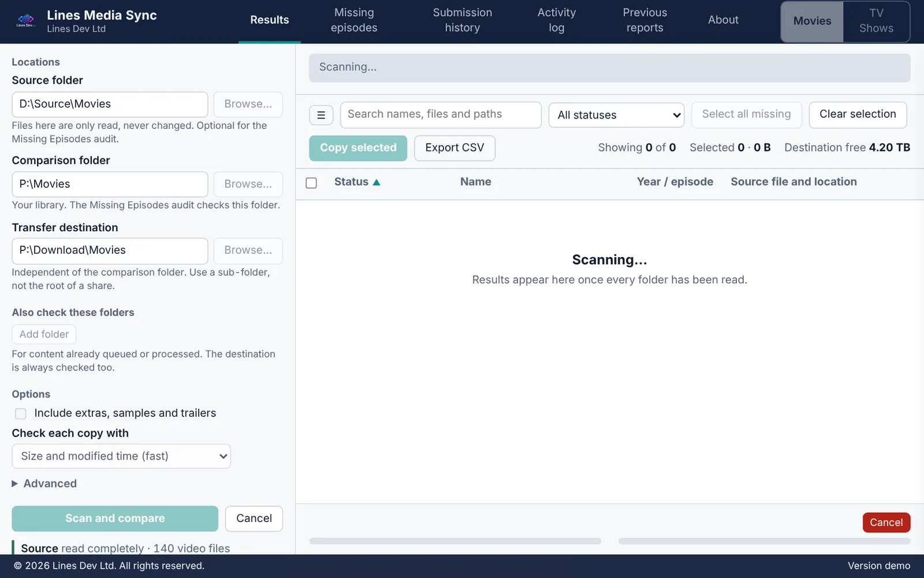
Task: Sort by the Name column header
Action: click(476, 182)
